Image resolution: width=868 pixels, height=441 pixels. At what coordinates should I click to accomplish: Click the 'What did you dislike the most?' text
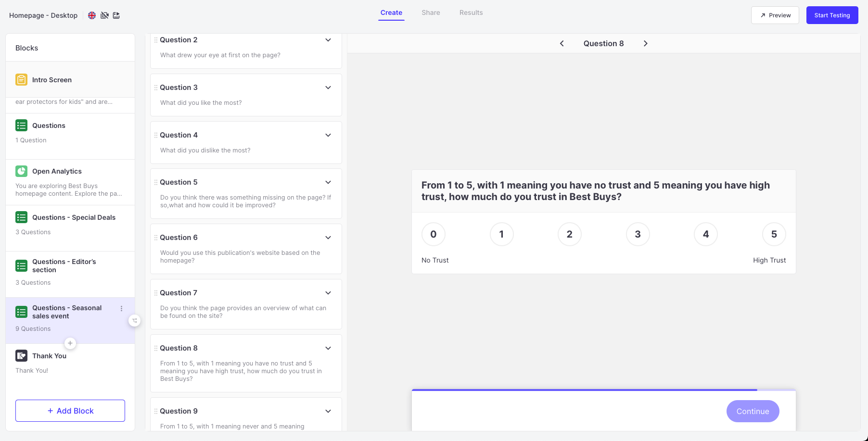click(x=205, y=151)
